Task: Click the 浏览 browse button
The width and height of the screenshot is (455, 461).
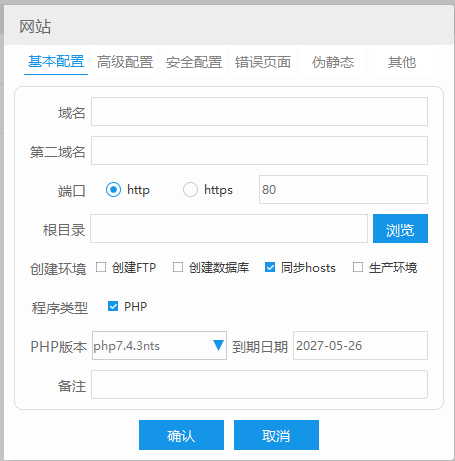Action: pos(400,228)
